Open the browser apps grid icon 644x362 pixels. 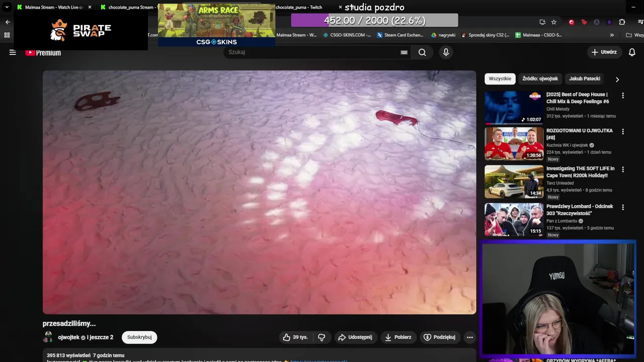[x=7, y=35]
